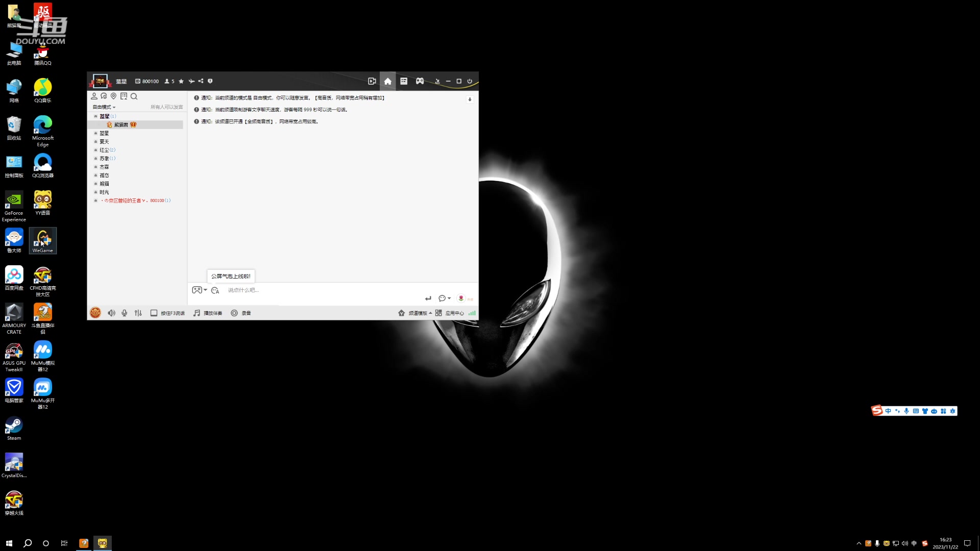
Task: Click the scroll-to-bottom arrow in chat area
Action: 470,99
